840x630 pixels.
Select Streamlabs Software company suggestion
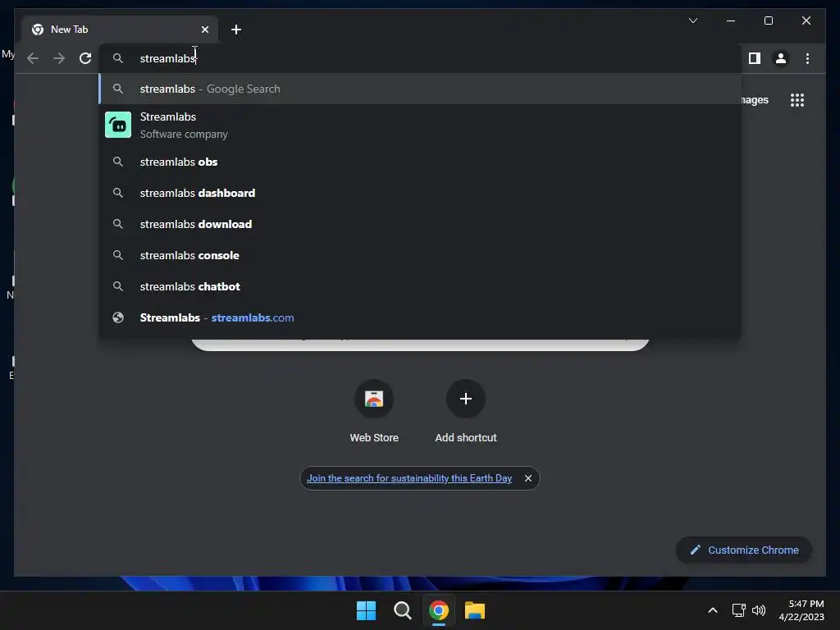pos(420,126)
